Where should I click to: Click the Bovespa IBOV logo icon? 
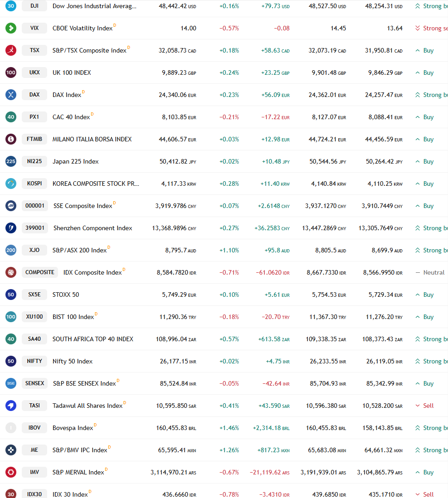point(11,428)
